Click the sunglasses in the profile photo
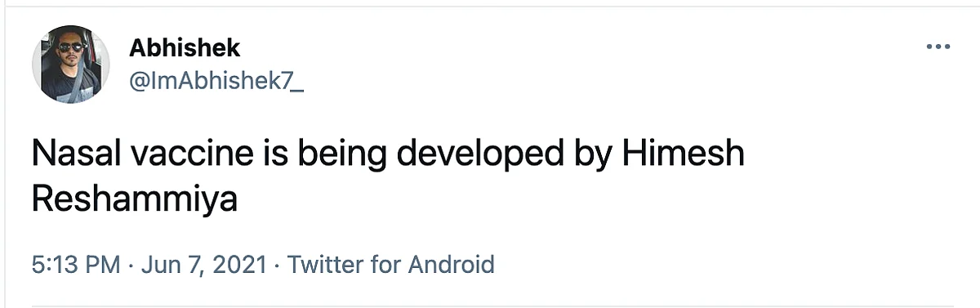Image resolution: width=980 pixels, height=308 pixels. tap(71, 47)
